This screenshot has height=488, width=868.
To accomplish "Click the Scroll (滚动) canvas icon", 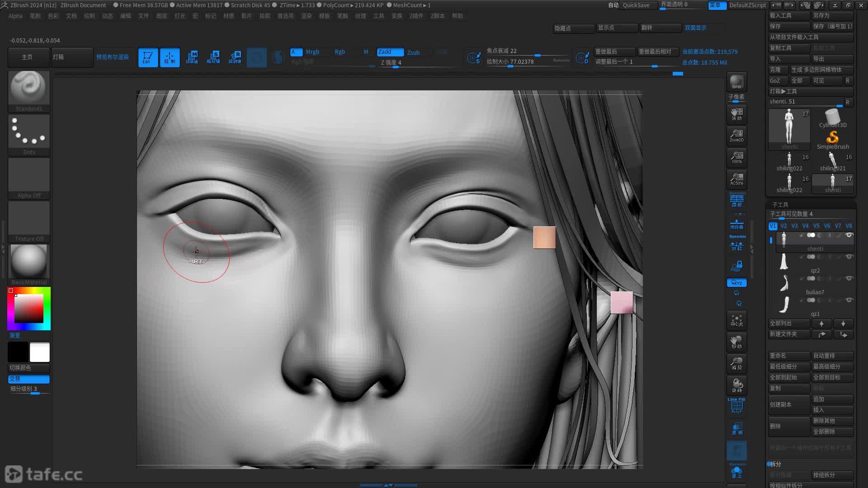I will pos(736,114).
